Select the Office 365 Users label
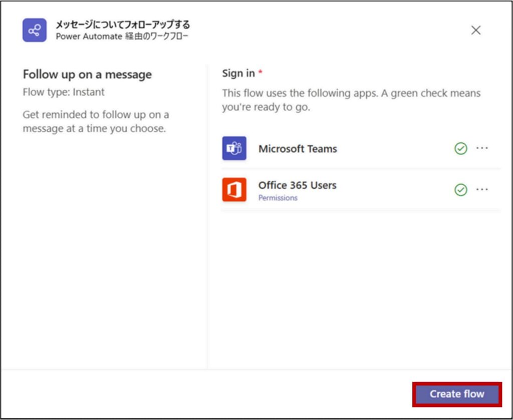The width and height of the screenshot is (513, 420). click(297, 185)
